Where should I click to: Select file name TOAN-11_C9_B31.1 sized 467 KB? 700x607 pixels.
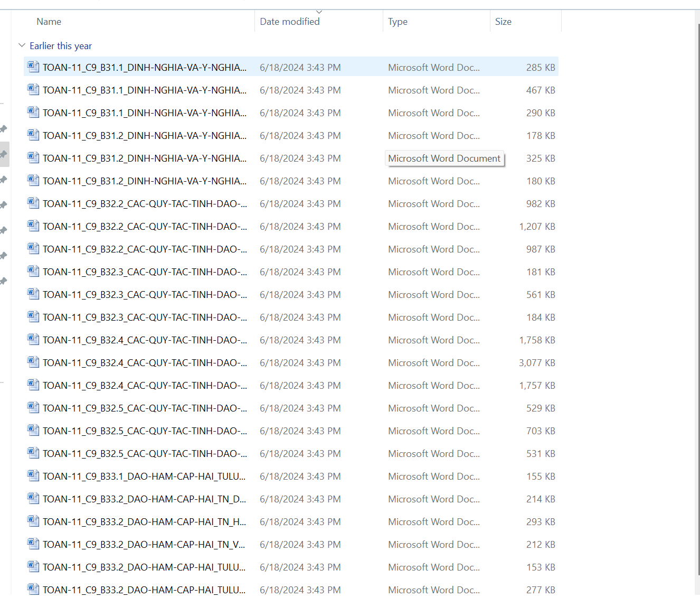click(x=145, y=90)
